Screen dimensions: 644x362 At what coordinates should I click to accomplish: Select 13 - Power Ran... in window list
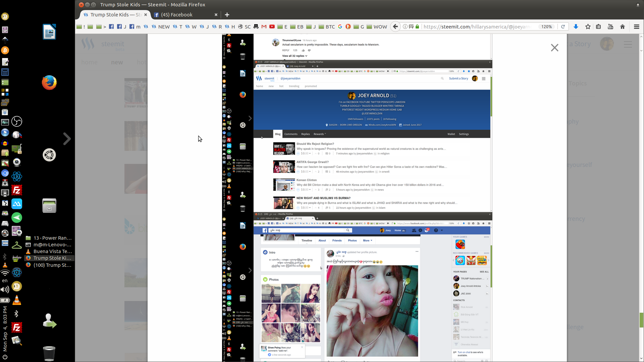(49, 238)
